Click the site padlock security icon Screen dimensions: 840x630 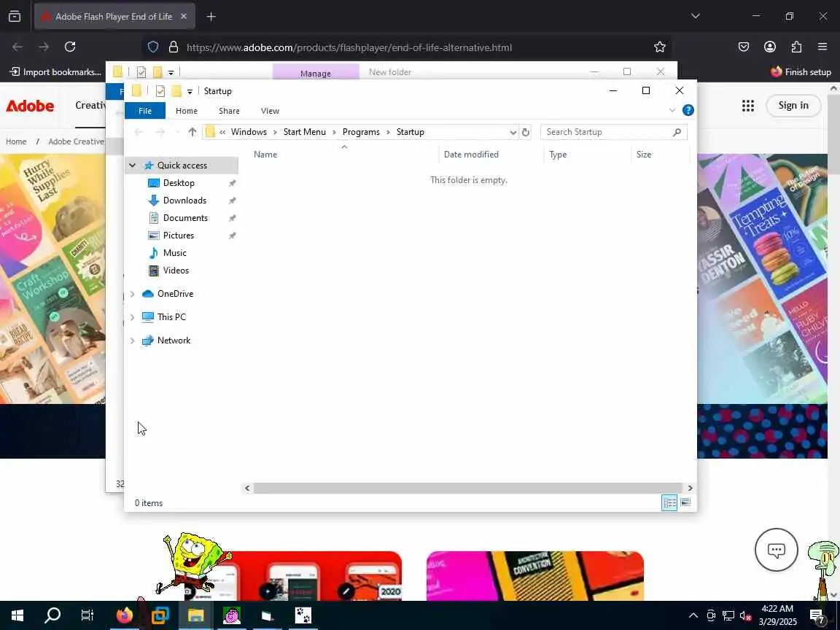pyautogui.click(x=174, y=47)
